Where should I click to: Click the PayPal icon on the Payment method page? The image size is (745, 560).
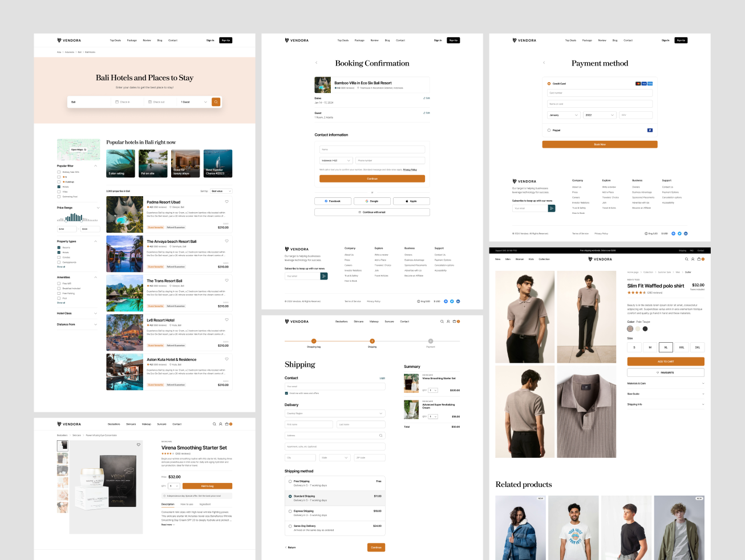[x=650, y=130]
